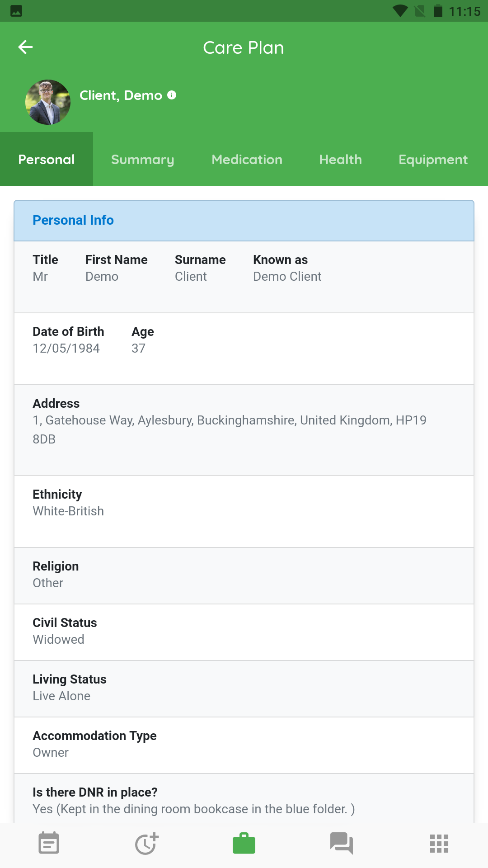Tap the info icon beside Client, Demo

(x=172, y=95)
